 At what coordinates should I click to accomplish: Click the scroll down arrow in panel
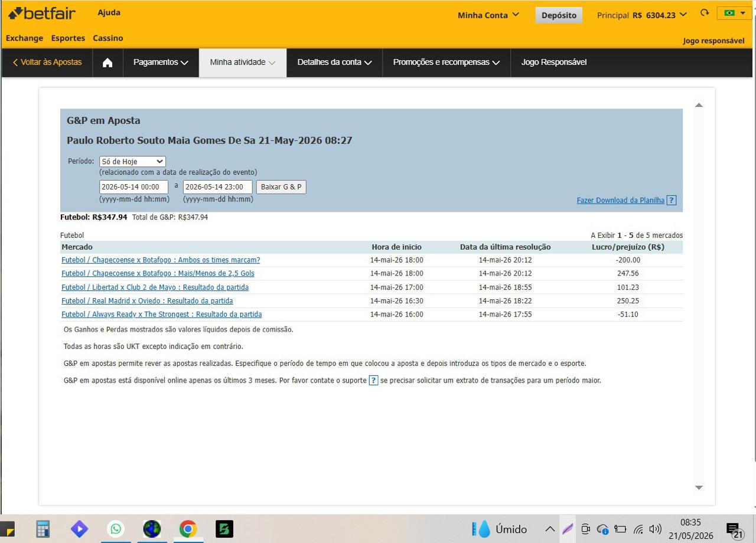coord(699,488)
